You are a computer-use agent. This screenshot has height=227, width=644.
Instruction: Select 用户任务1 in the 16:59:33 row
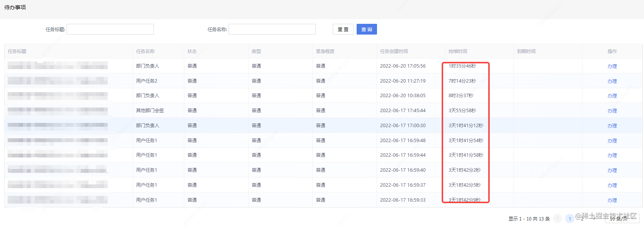(x=147, y=200)
